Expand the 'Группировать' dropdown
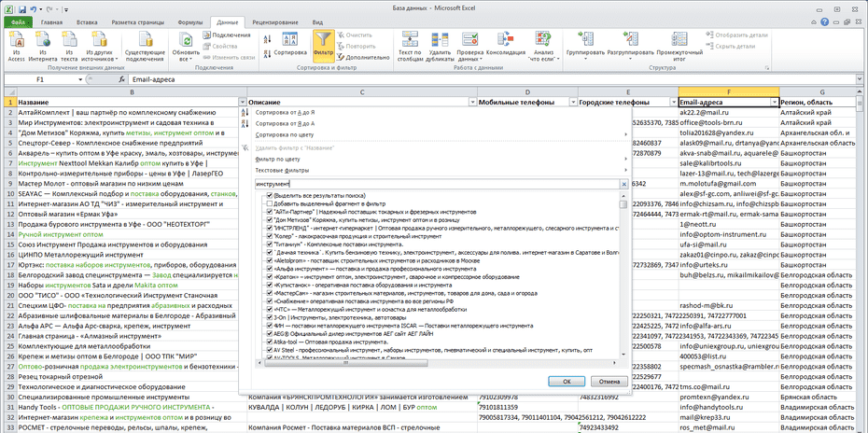 pyautogui.click(x=586, y=58)
